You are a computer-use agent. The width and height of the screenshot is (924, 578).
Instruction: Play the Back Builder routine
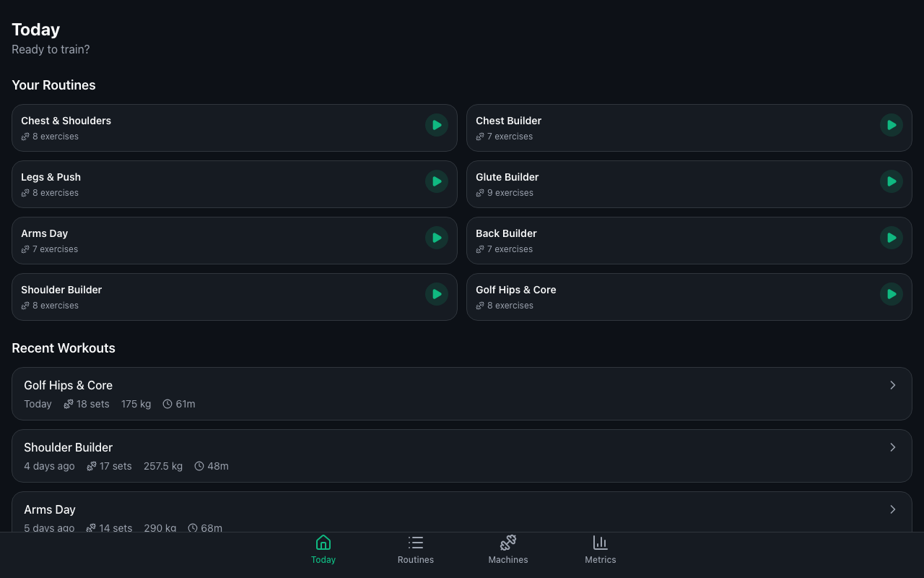tap(891, 238)
